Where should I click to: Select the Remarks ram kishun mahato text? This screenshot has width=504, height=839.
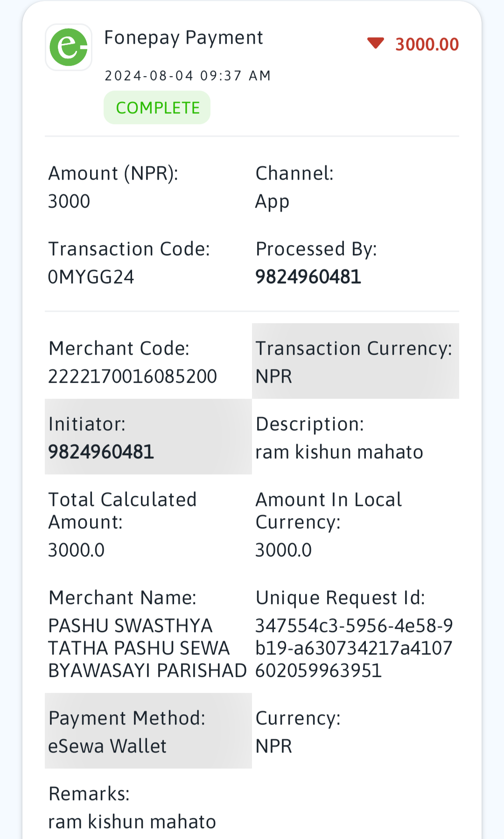tap(132, 822)
